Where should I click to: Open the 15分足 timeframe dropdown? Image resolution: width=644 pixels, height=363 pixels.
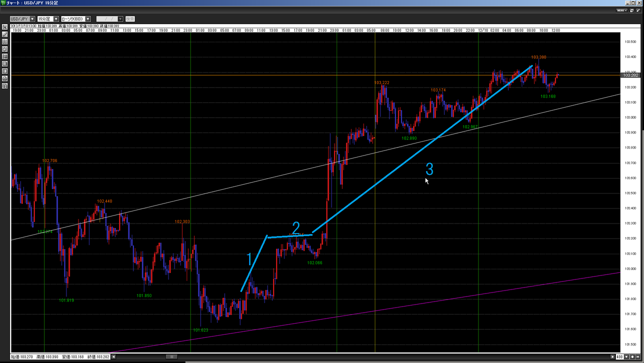[48, 19]
